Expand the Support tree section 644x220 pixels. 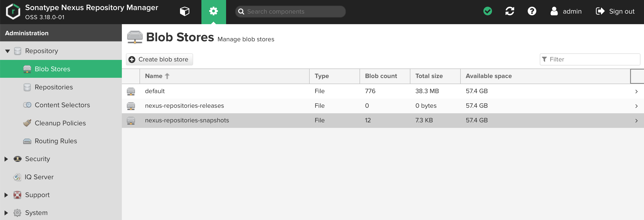click(7, 195)
